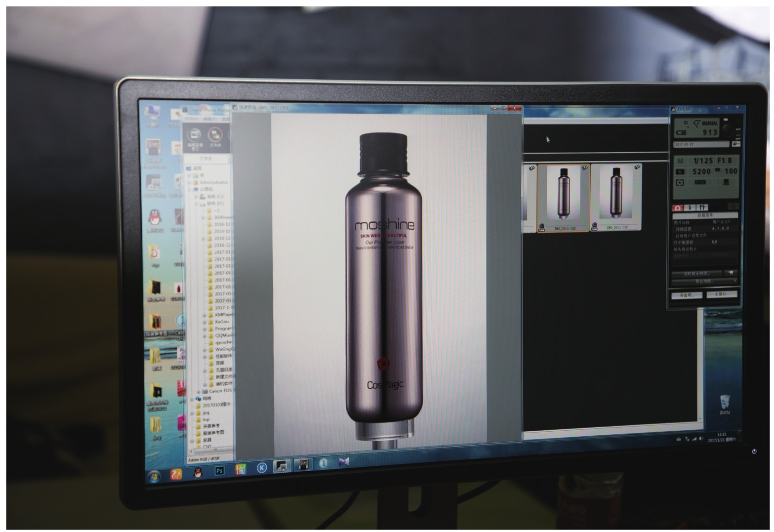This screenshot has width=774, height=532.
Task: Click the Windows Start button
Action: click(x=154, y=477)
